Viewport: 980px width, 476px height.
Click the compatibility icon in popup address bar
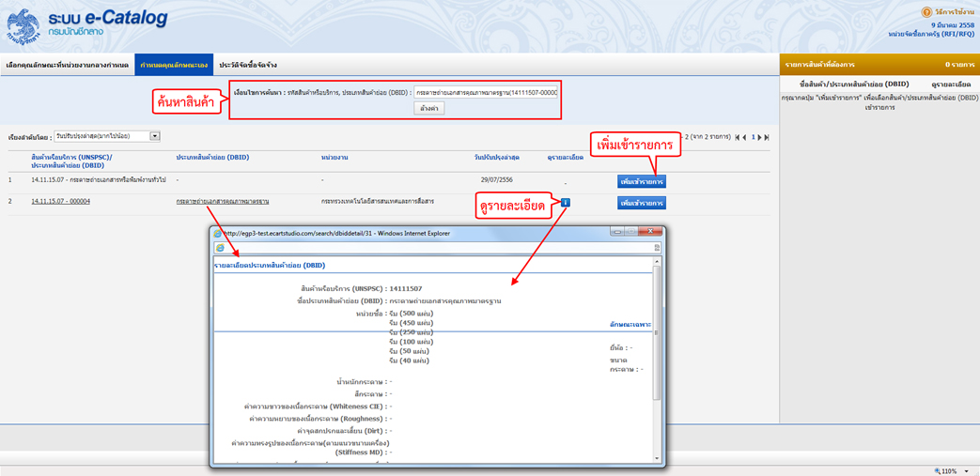point(657,248)
